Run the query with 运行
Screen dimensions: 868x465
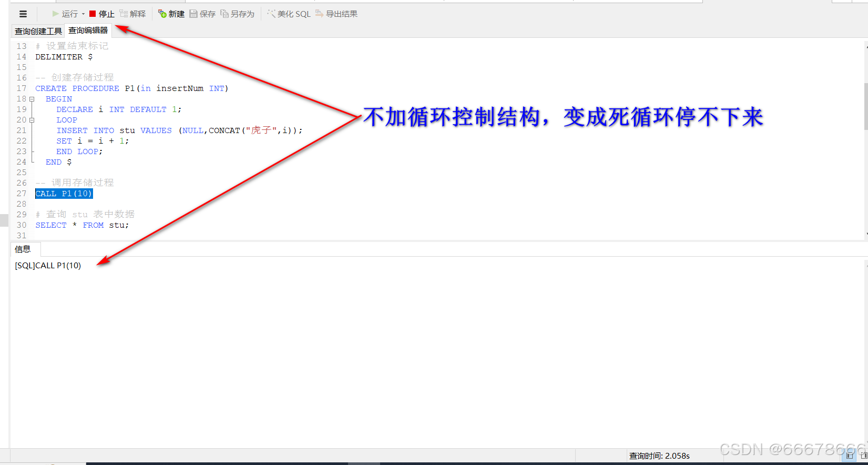[x=65, y=14]
